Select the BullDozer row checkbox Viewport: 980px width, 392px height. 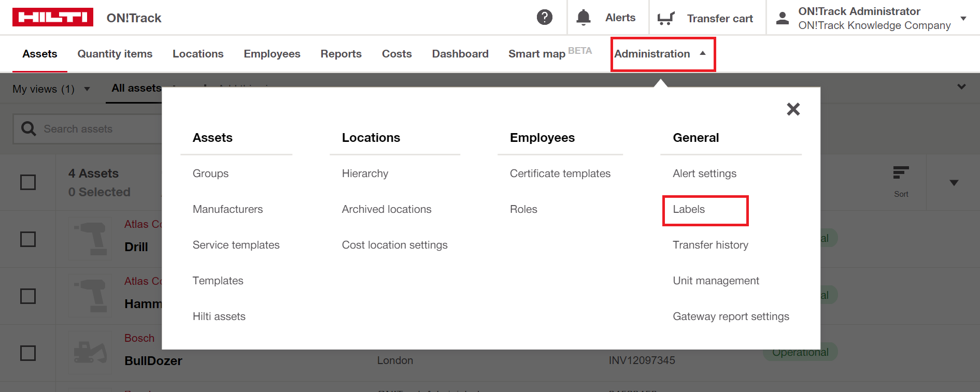[28, 353]
